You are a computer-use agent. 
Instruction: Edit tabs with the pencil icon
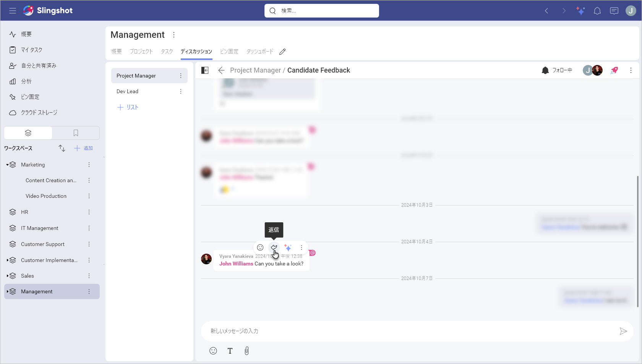(x=282, y=52)
